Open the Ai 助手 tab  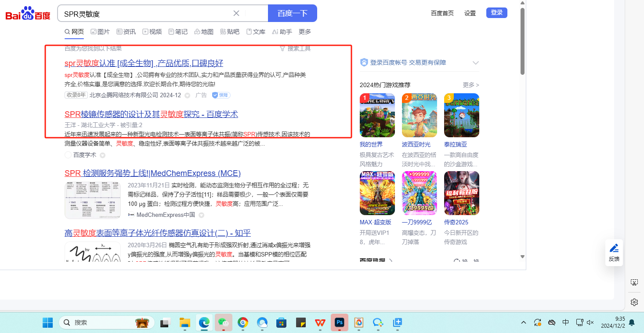[x=282, y=32]
